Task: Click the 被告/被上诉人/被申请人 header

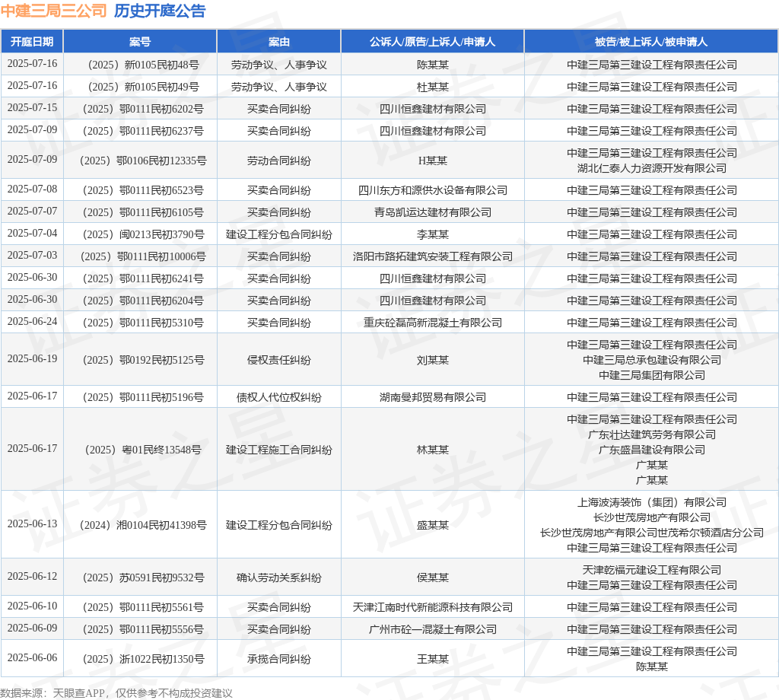Action: (x=651, y=42)
